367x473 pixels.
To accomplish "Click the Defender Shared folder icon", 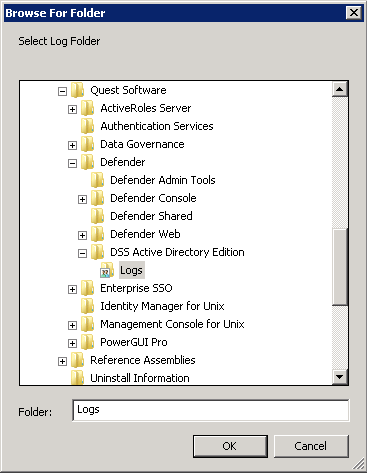I will point(97,216).
